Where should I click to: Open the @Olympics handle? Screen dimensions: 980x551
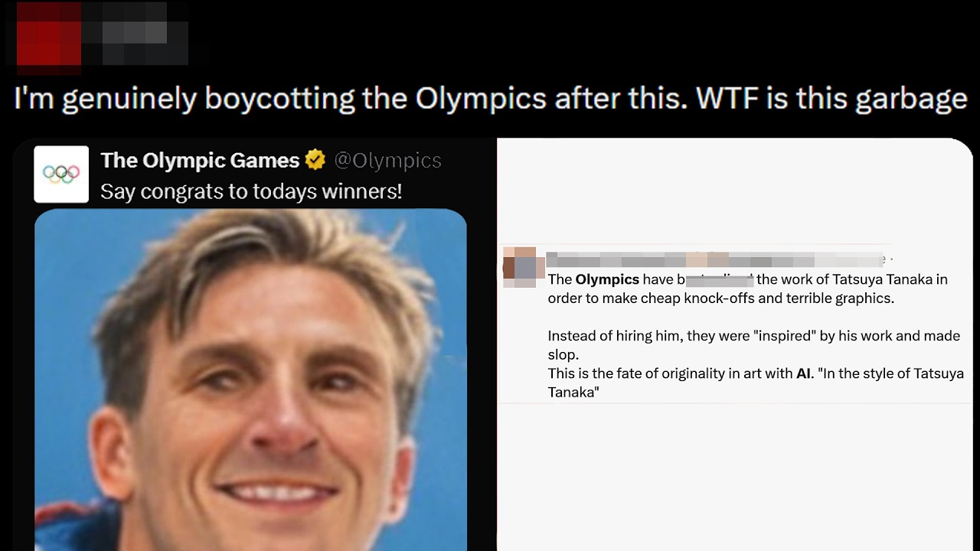click(x=387, y=160)
